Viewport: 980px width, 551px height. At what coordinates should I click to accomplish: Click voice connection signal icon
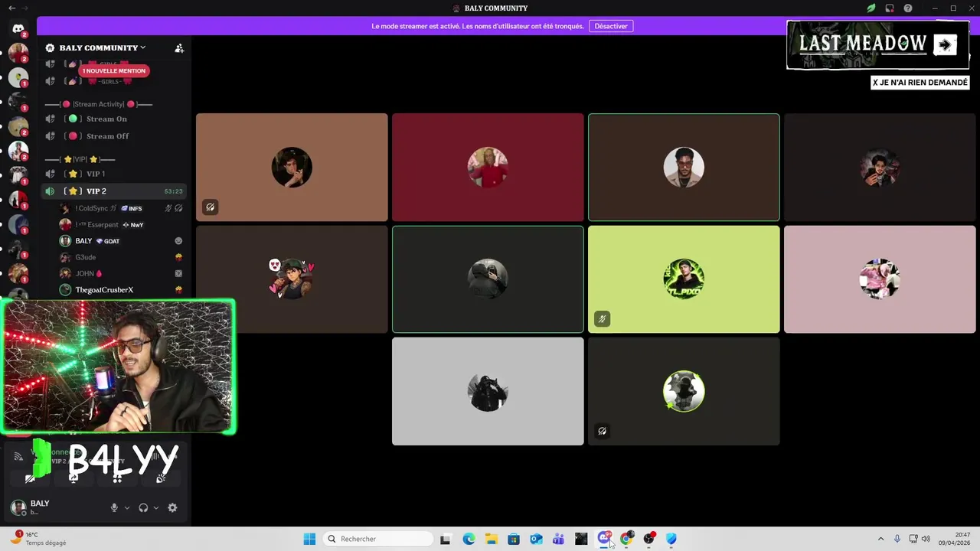[x=18, y=456]
